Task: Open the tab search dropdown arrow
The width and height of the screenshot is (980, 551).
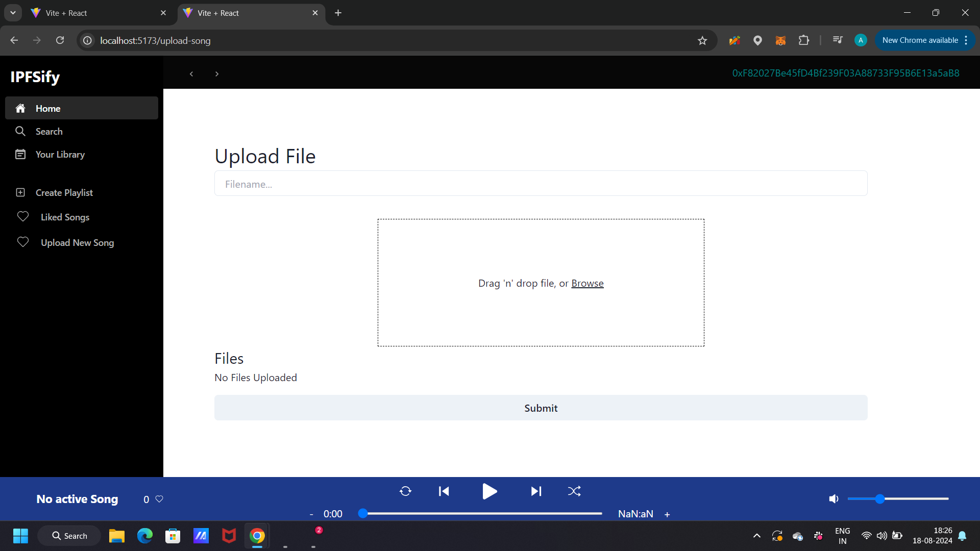Action: pos(13,13)
